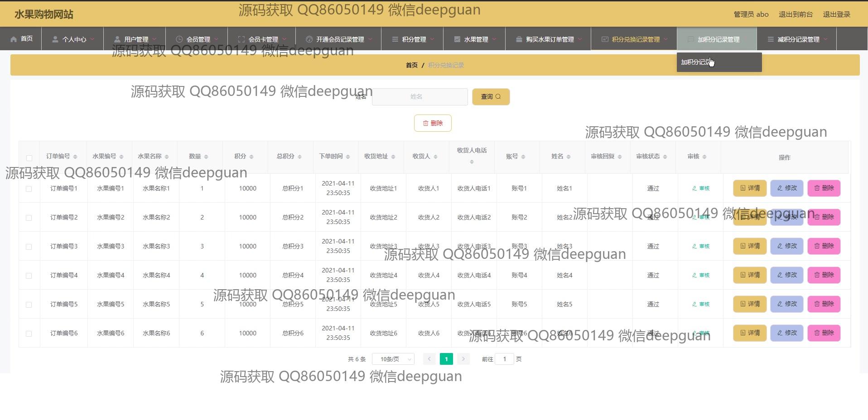Expand the 水果管理 dropdown menu

pos(475,39)
